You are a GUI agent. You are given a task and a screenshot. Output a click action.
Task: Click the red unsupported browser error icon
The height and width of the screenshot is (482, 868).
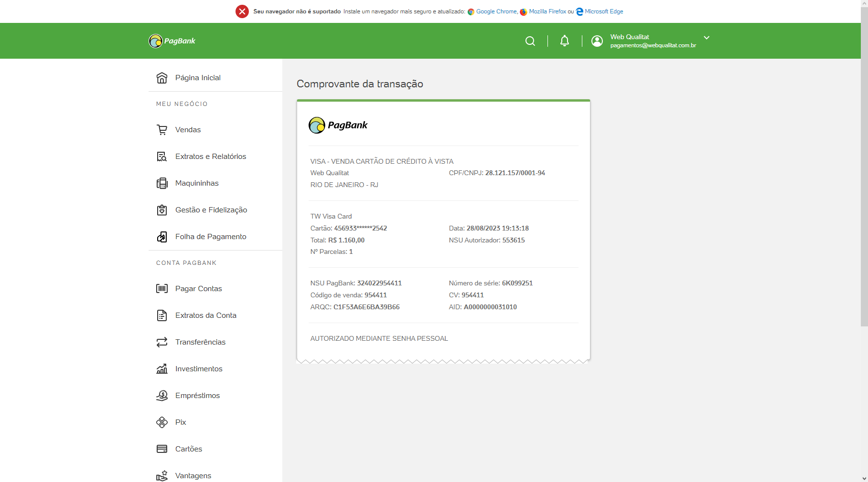pyautogui.click(x=242, y=11)
